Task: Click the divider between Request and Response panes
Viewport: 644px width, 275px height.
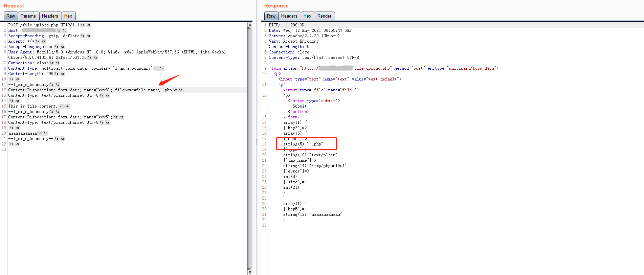Action: coord(257,142)
